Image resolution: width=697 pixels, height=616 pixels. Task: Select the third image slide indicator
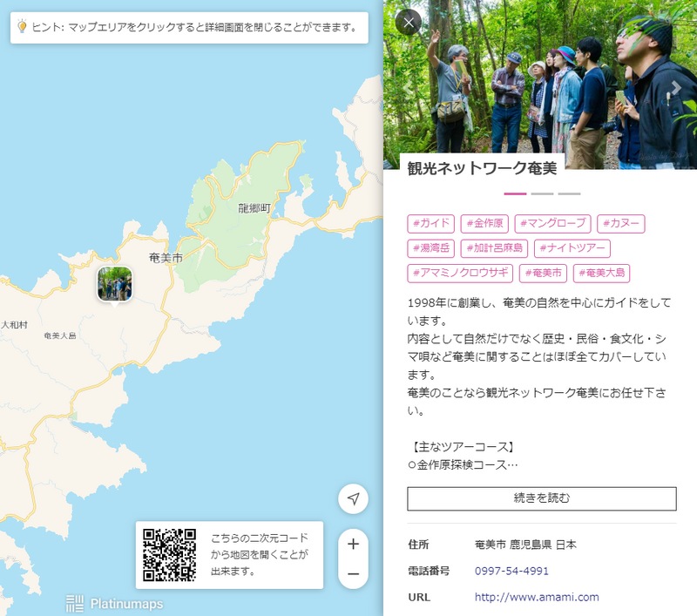pos(570,193)
